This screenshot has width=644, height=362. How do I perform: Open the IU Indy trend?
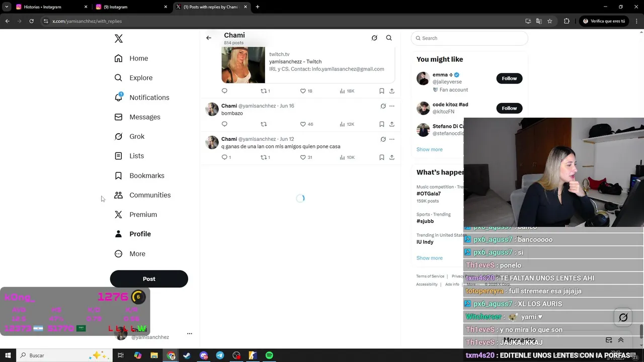tap(425, 242)
